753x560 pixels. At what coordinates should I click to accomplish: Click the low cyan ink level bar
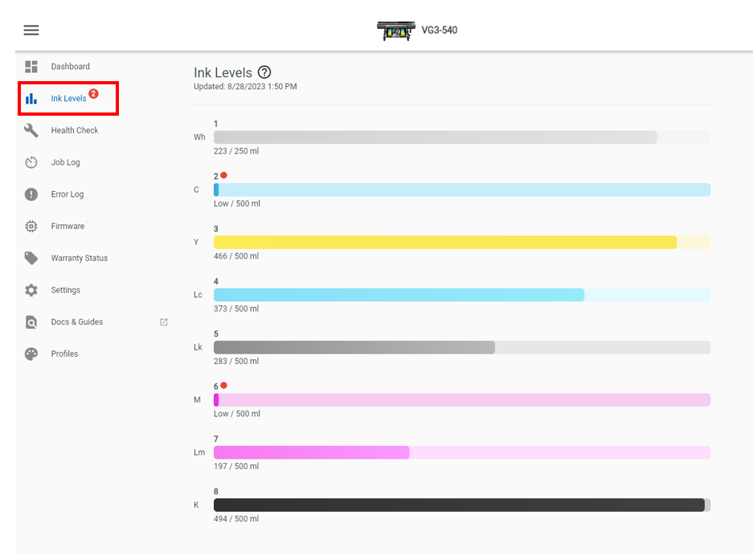[x=461, y=190]
